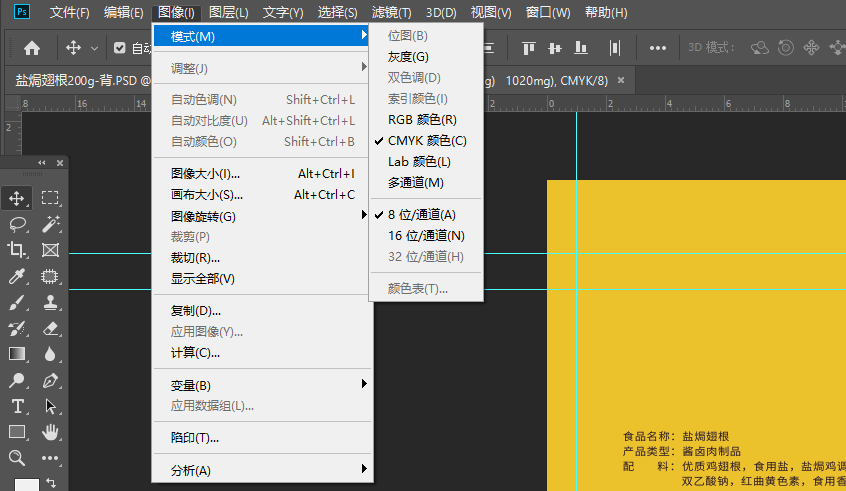Toggle the auto-select checkbox in options bar
The image size is (846, 491).
(119, 48)
